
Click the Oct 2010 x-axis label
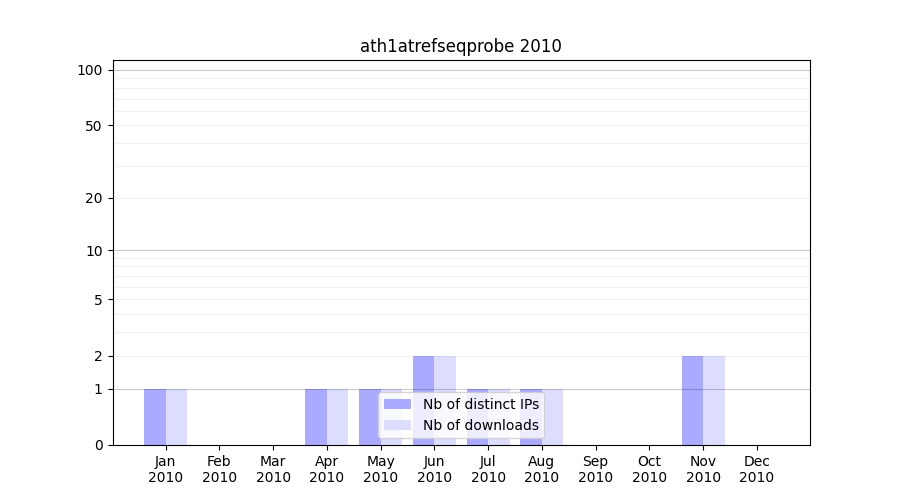tap(649, 469)
